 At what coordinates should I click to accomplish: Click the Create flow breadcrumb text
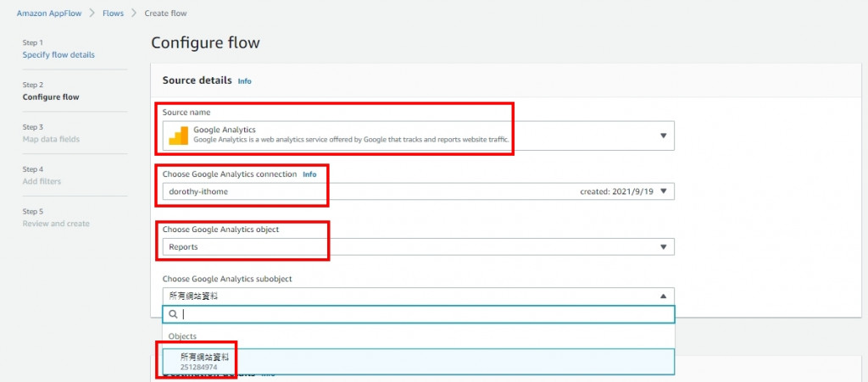pyautogui.click(x=165, y=14)
